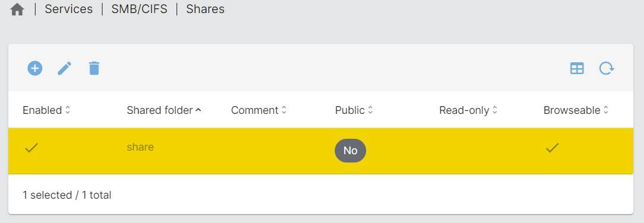Sort by the Public column header

[354, 110]
